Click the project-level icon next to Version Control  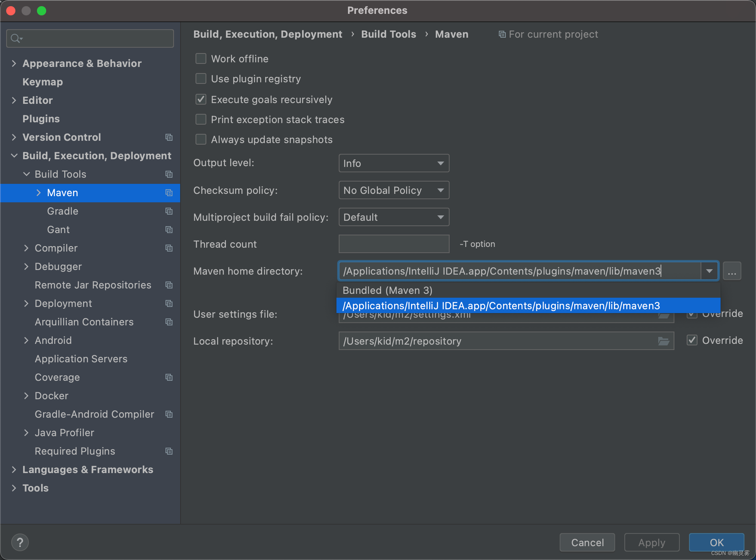click(169, 137)
